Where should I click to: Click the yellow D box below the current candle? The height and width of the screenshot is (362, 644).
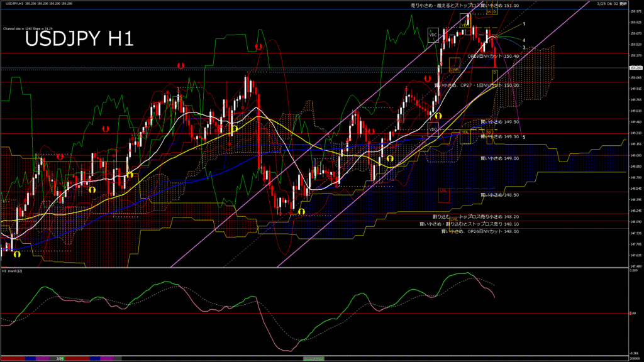(x=495, y=74)
